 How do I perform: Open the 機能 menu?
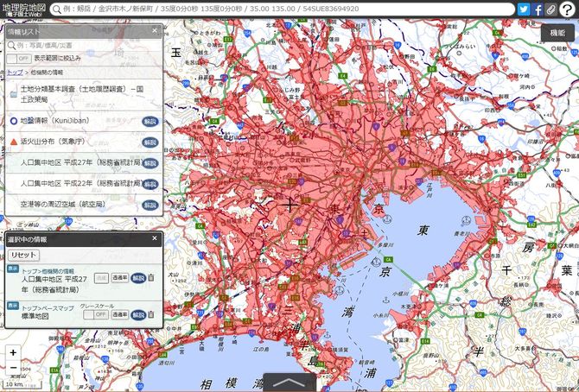click(x=557, y=33)
